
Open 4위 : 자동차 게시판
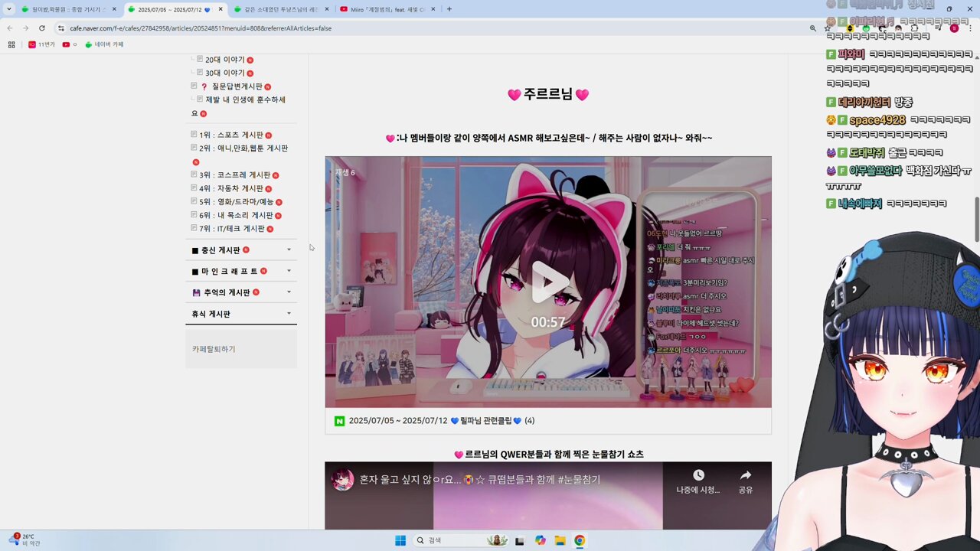230,188
